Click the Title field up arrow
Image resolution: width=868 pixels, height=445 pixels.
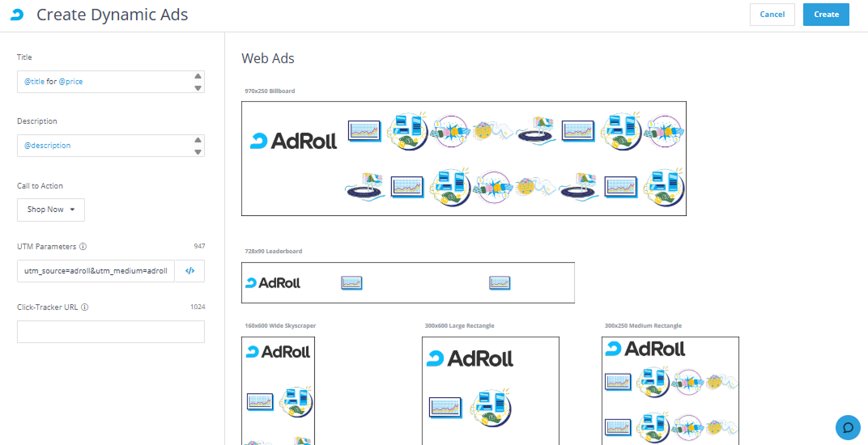click(x=198, y=76)
